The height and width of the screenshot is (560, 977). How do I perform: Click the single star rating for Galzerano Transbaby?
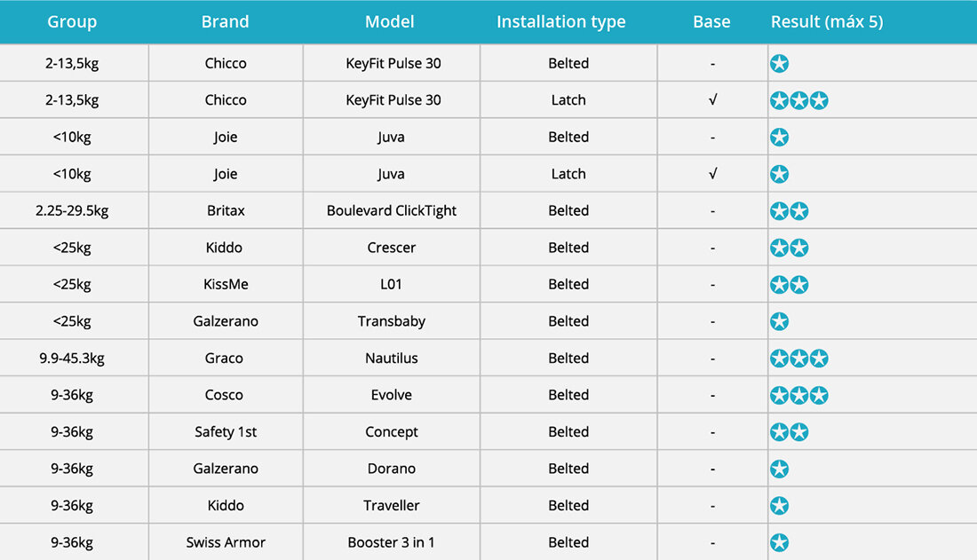[779, 321]
